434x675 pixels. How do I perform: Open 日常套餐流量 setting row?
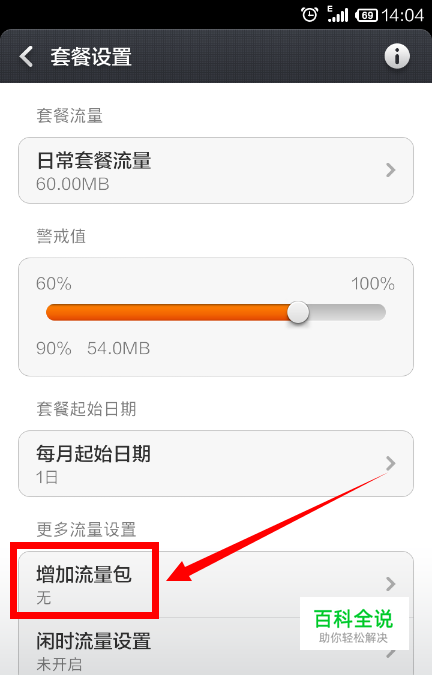[x=216, y=170]
